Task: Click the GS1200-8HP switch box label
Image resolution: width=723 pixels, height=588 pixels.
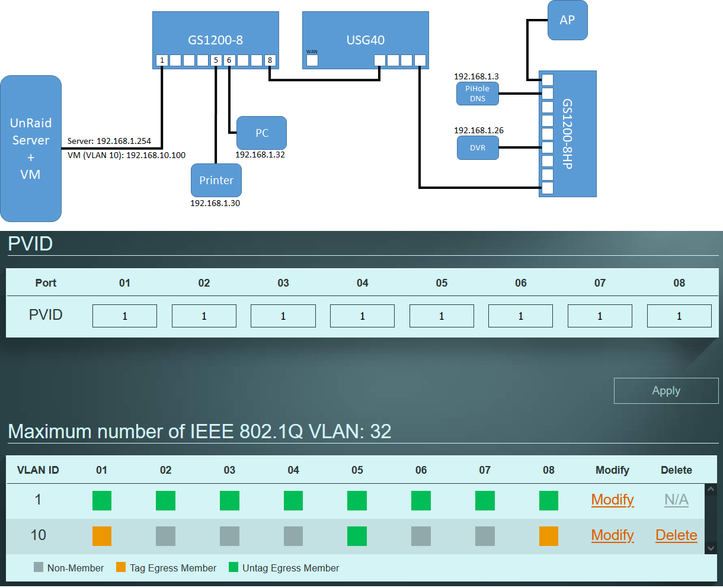Action: pos(567,134)
